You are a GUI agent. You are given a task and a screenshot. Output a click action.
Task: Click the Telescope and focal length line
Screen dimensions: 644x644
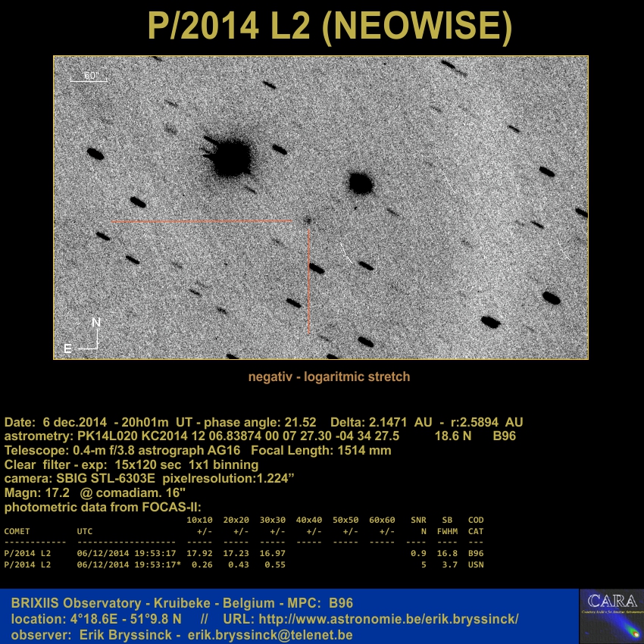coord(198,450)
